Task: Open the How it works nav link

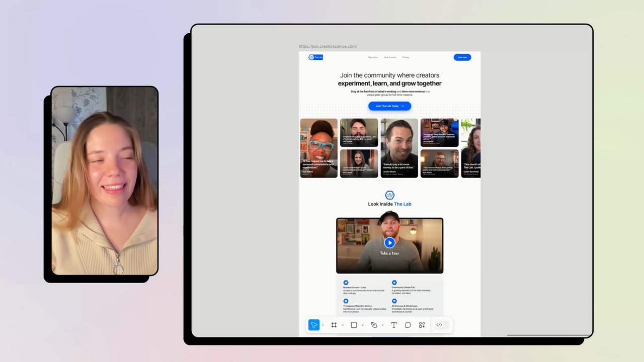Action: point(390,57)
